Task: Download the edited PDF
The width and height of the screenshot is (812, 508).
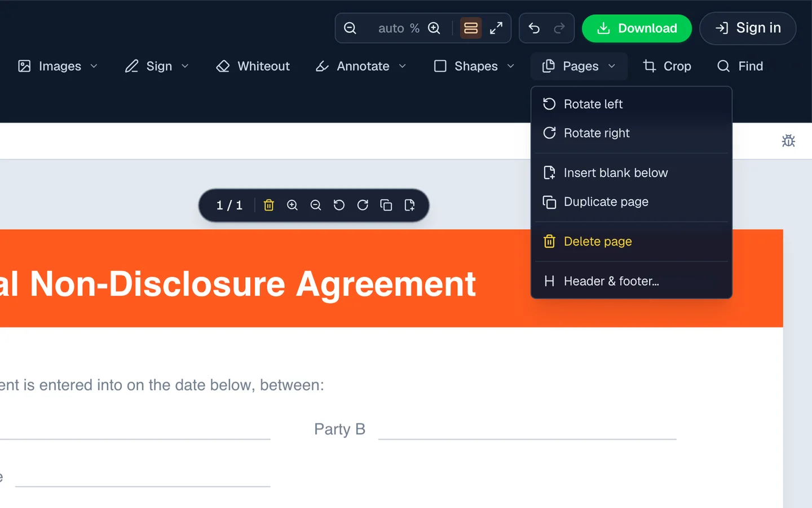Action: pyautogui.click(x=637, y=28)
